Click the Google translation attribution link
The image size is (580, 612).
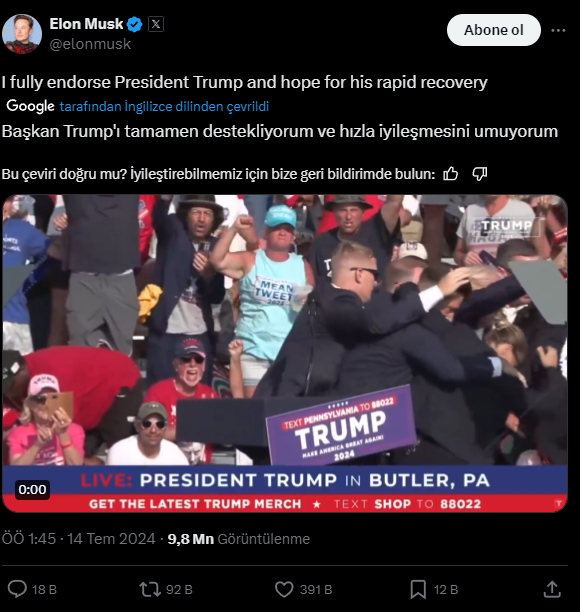click(x=164, y=106)
